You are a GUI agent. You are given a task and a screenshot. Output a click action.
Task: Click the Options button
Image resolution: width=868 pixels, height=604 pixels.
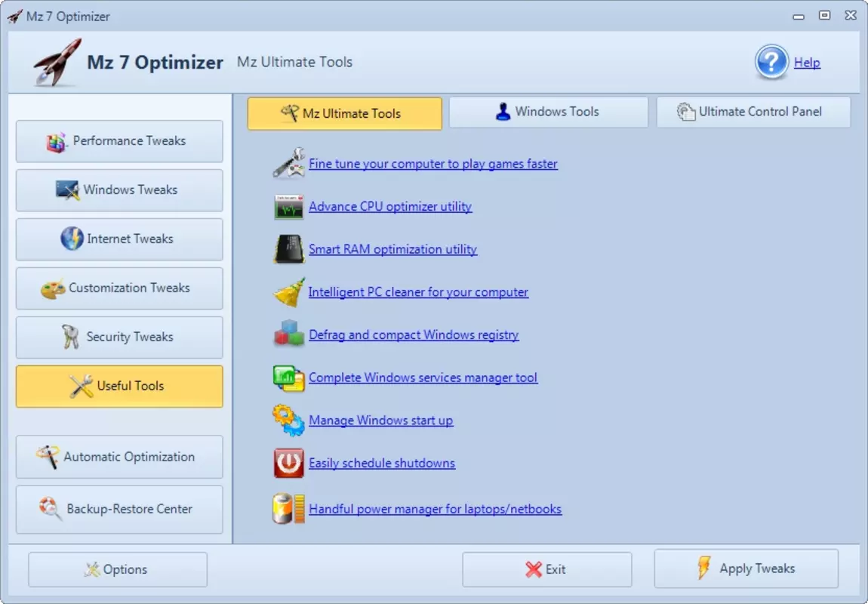pyautogui.click(x=118, y=569)
